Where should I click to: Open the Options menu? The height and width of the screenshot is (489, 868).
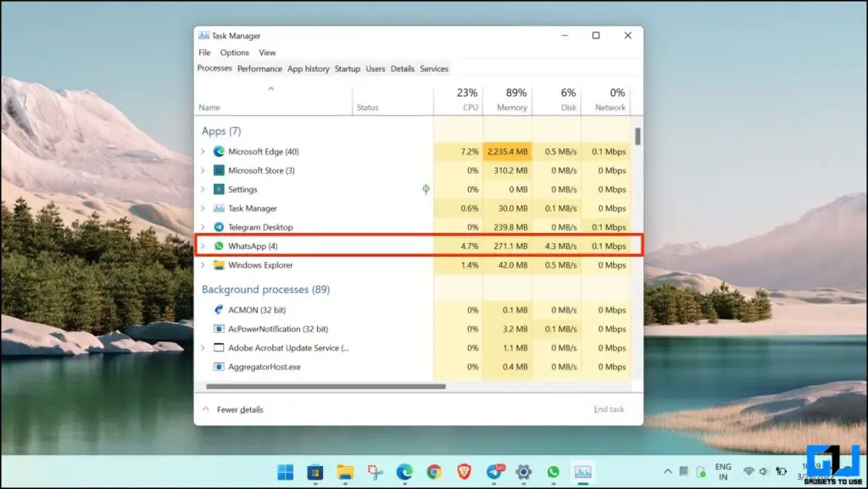coord(234,52)
